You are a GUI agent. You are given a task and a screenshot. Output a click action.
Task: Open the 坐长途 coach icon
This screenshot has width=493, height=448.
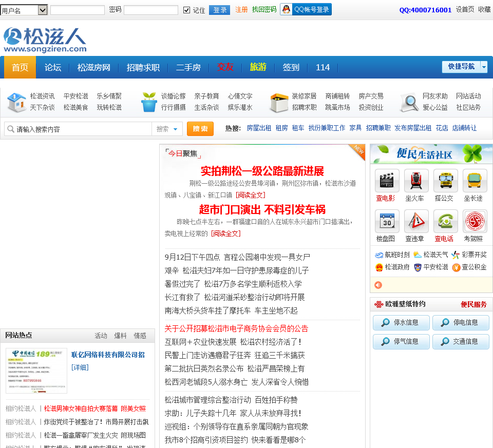tap(475, 181)
